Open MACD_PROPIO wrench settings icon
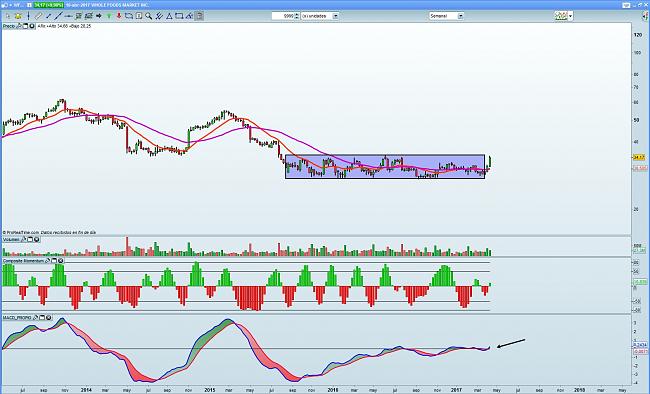This screenshot has width=650, height=394. [36, 317]
